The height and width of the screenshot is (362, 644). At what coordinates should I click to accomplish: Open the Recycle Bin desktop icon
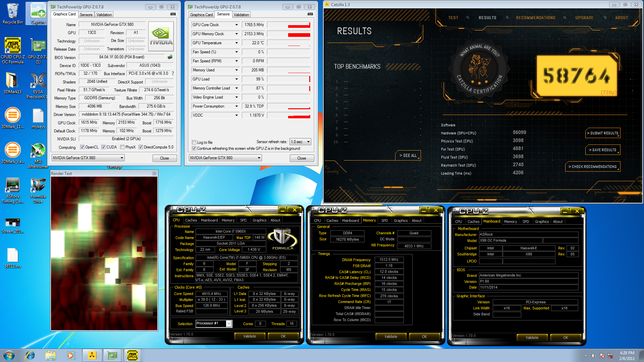click(13, 13)
